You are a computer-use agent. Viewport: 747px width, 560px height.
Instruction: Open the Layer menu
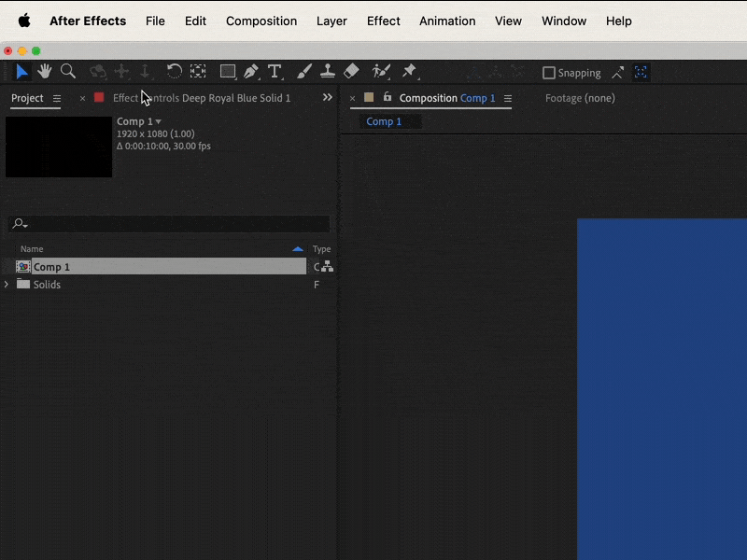point(331,21)
